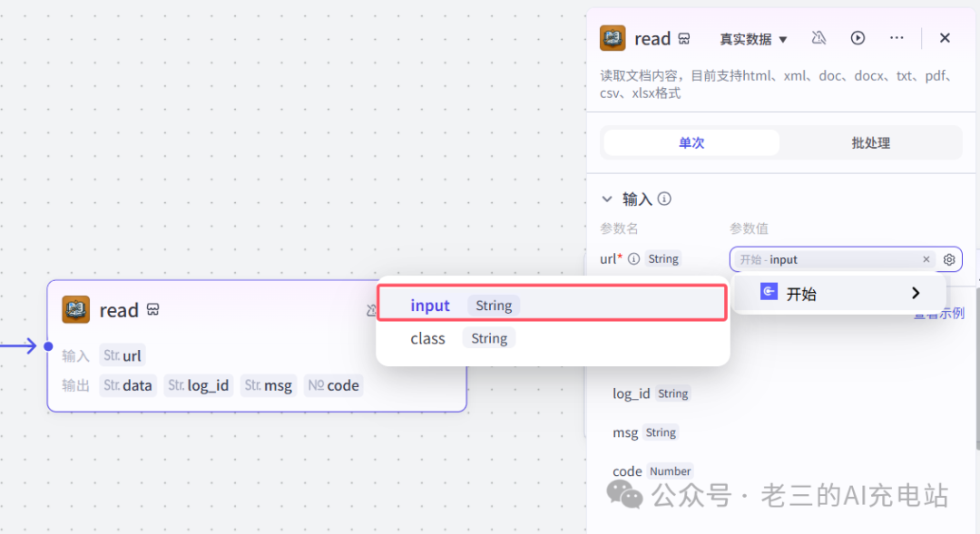The width and height of the screenshot is (980, 534).
Task: Select the input String variable
Action: tap(553, 304)
